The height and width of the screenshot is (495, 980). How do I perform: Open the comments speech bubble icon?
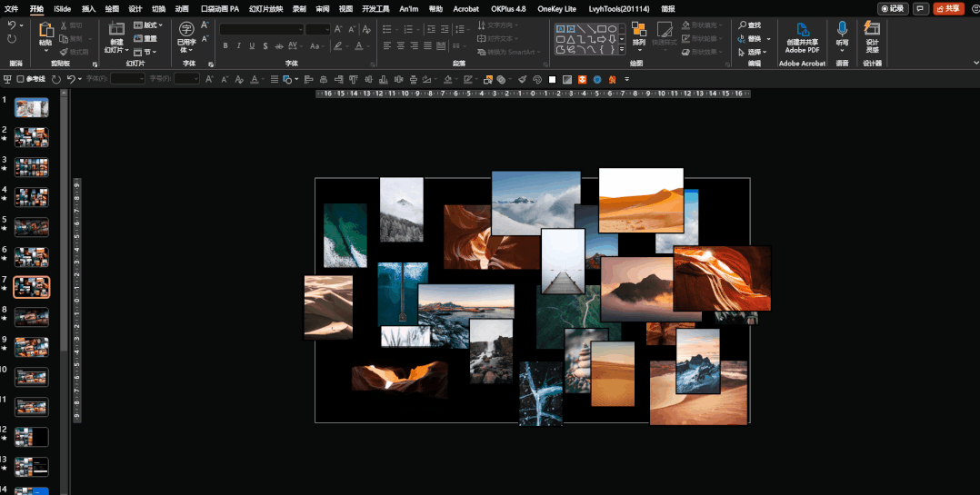pos(921,9)
